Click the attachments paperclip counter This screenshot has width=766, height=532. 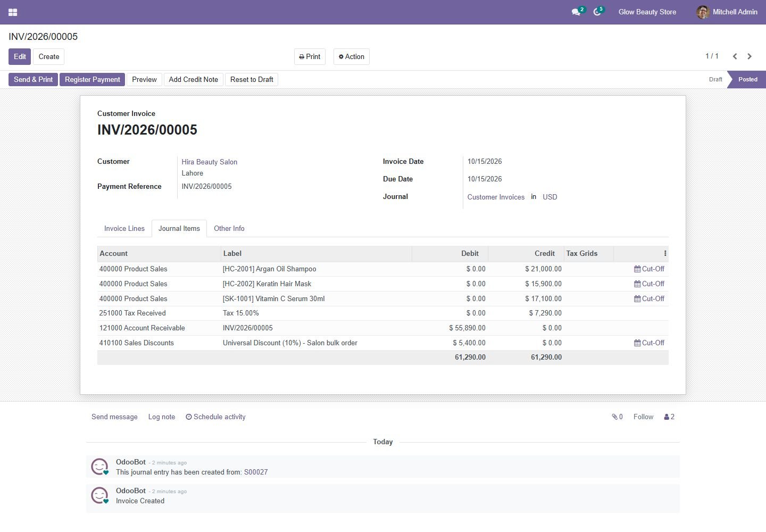click(x=617, y=417)
